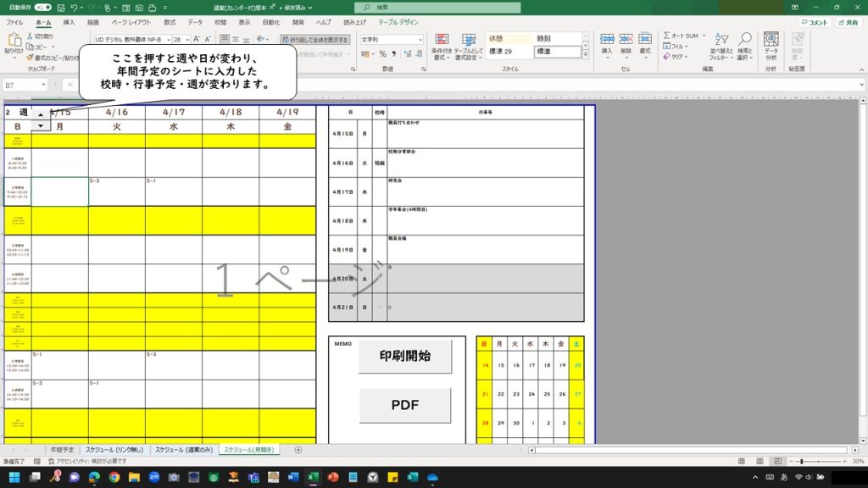The height and width of the screenshot is (488, 868).
Task: Click the down-arrow spinner below week number
Action: tap(40, 125)
